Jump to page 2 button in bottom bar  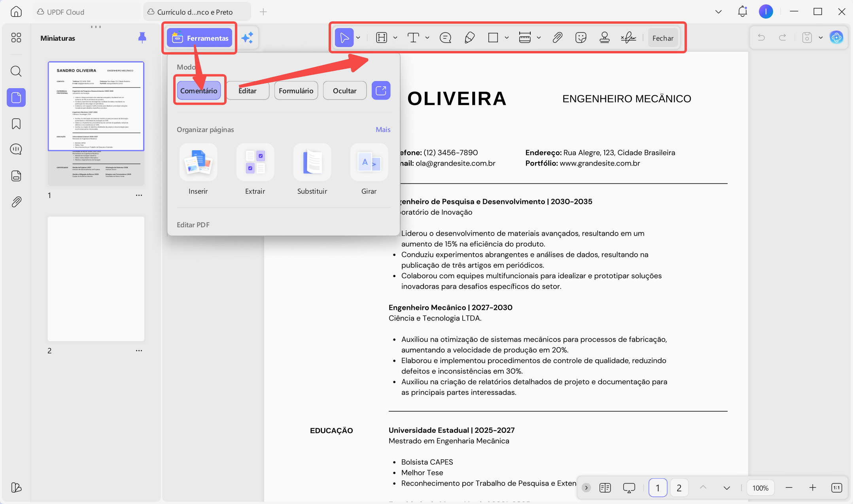coord(679,488)
